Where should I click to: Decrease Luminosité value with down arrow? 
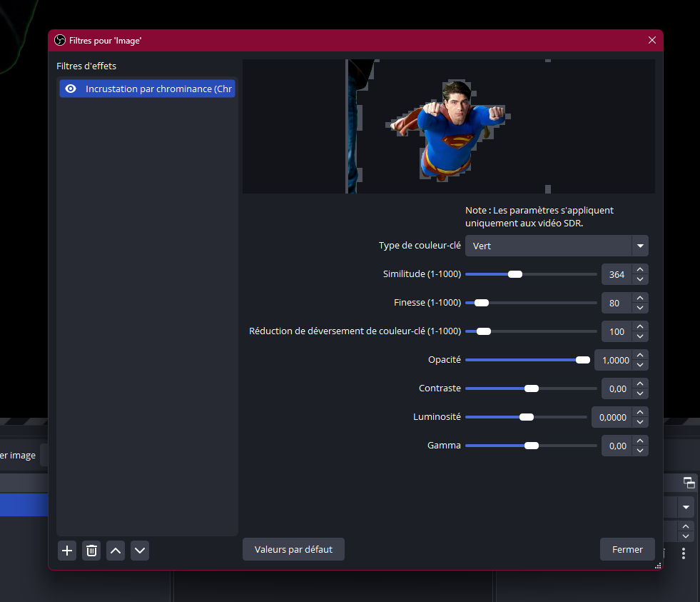click(640, 422)
